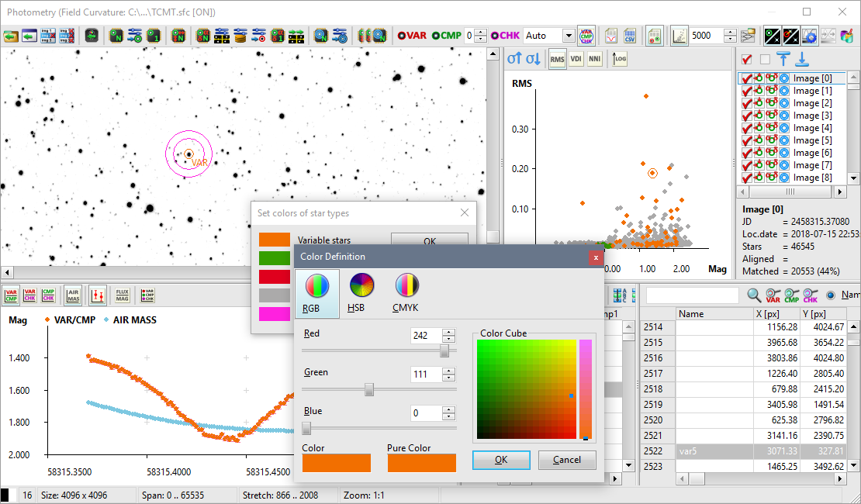Close the Set colors of star types dialog
The height and width of the screenshot is (504, 861).
465,213
